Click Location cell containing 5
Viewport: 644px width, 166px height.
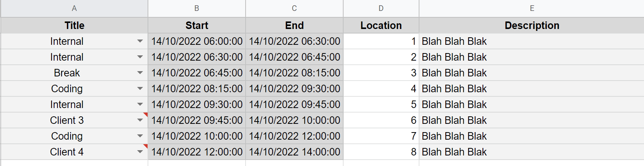381,104
